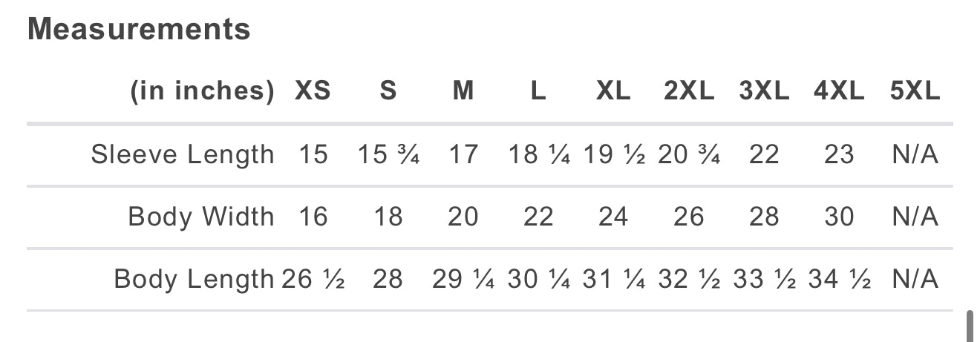Click the (in inches) unit label

pyautogui.click(x=203, y=91)
